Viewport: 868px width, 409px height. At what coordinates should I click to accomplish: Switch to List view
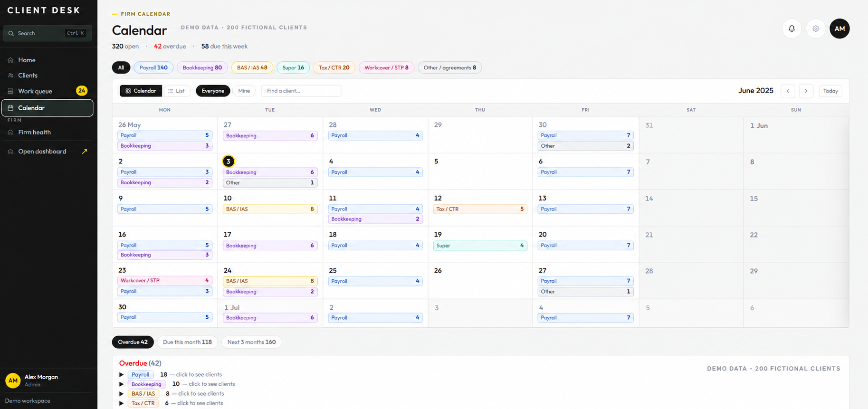tap(176, 91)
